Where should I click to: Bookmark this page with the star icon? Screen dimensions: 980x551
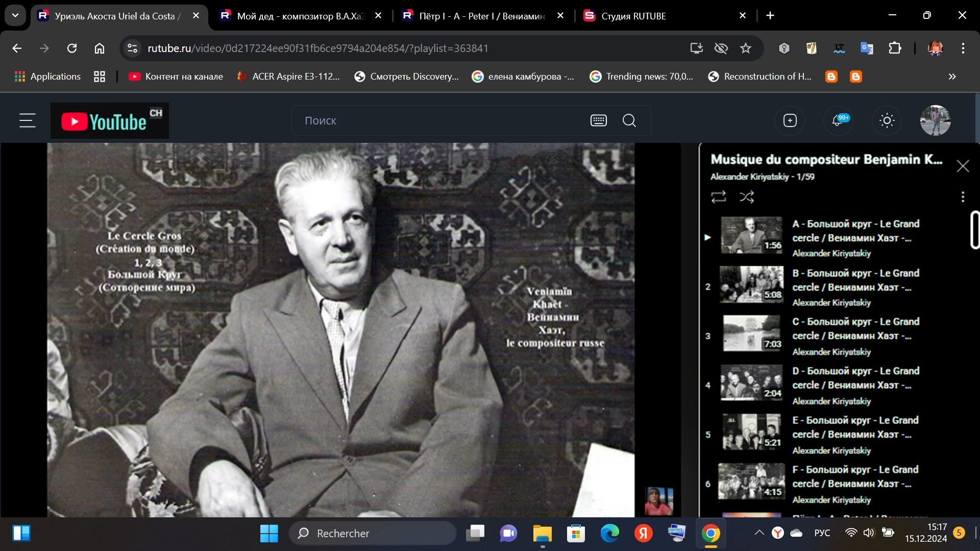(746, 48)
